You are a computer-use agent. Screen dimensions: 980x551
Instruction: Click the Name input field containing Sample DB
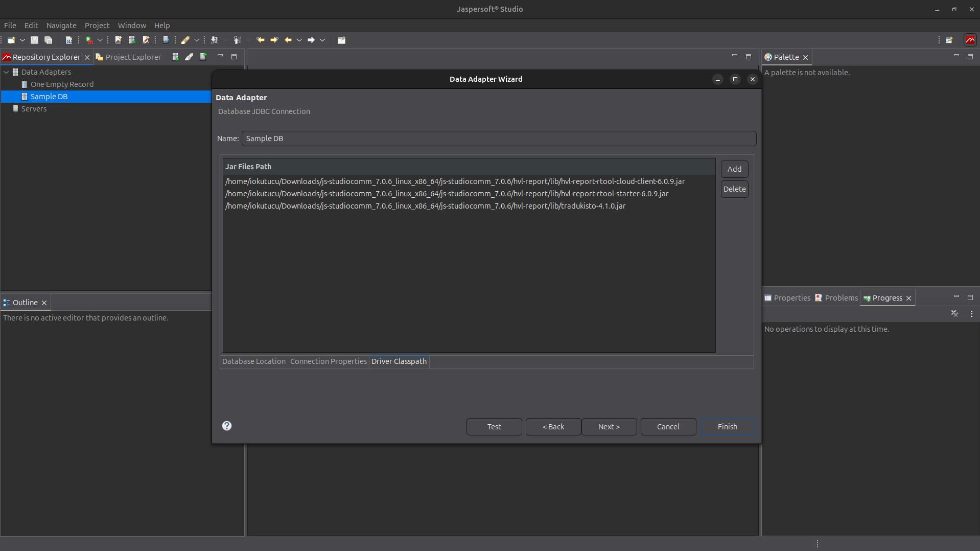[499, 139]
